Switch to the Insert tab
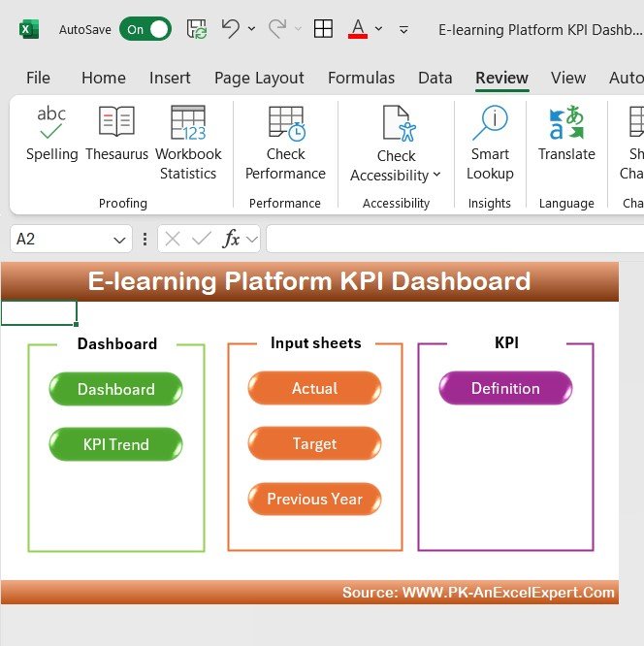This screenshot has width=644, height=646. click(170, 78)
